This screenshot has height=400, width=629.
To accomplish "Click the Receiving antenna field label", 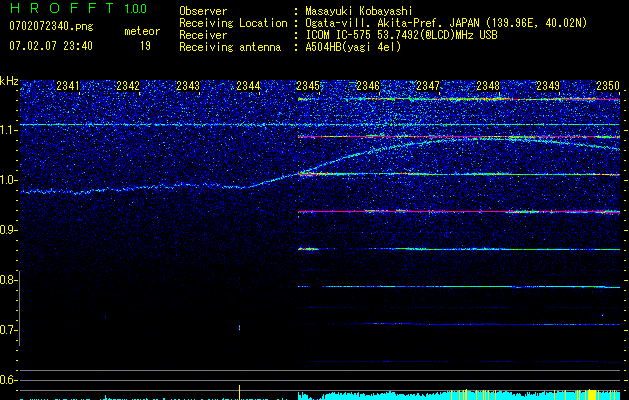I will click(x=230, y=47).
